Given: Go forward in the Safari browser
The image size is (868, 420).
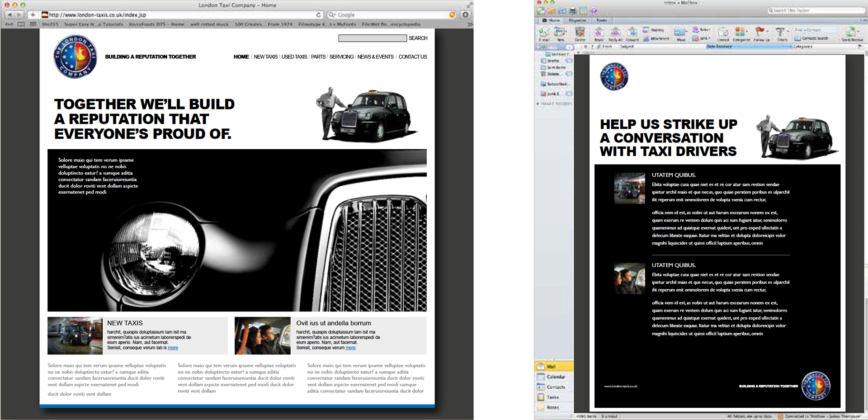Looking at the screenshot, I should (x=19, y=15).
